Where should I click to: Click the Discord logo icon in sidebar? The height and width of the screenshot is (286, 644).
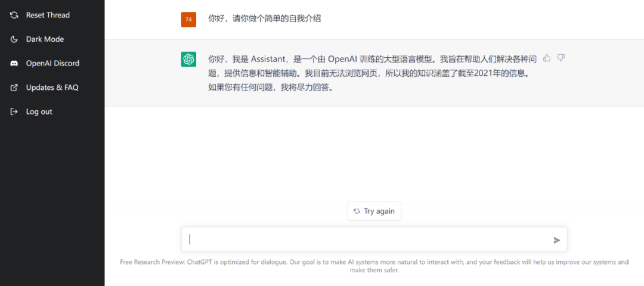(14, 64)
